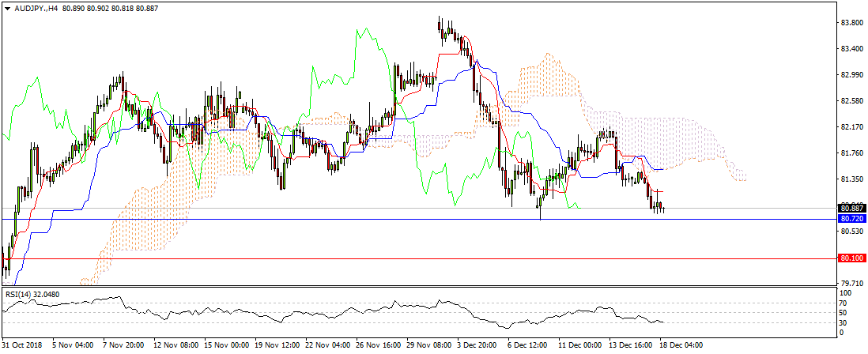868x354 pixels.
Task: Click the 31 Oct 2018 date label
Action: pyautogui.click(x=21, y=345)
